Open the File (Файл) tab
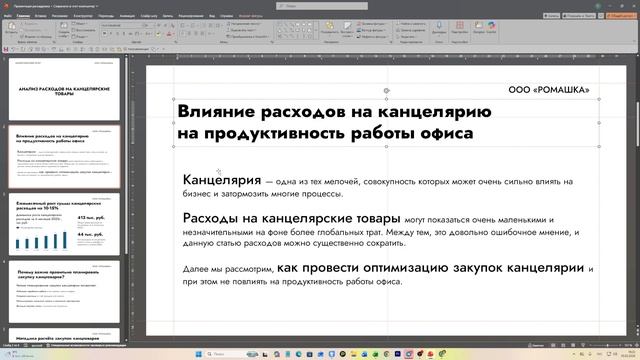This screenshot has height=360, width=640. point(8,16)
